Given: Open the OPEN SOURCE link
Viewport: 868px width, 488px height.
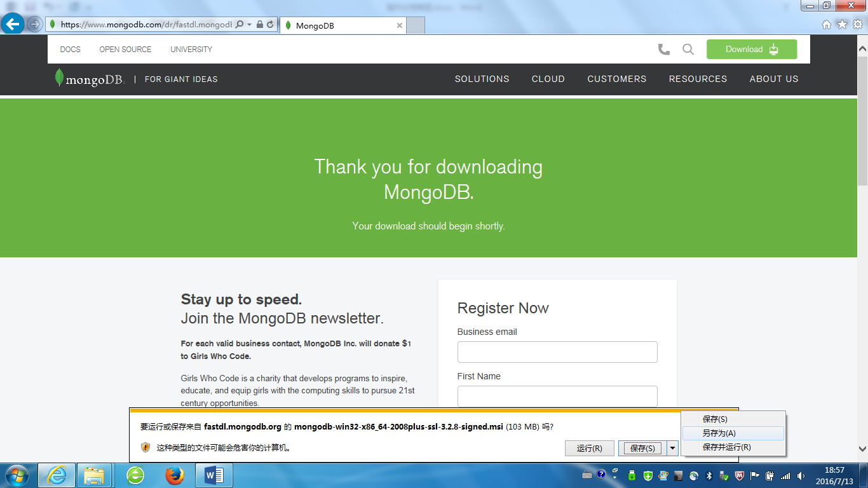Looking at the screenshot, I should [x=125, y=50].
